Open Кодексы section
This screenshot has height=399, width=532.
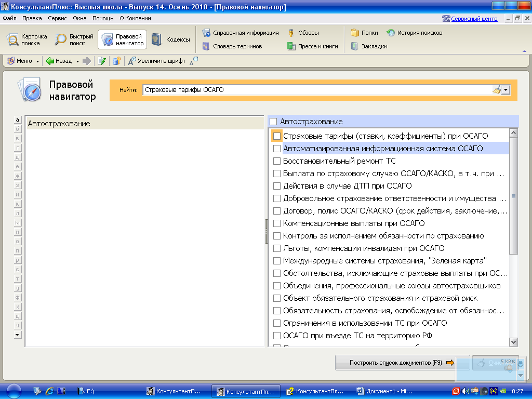tap(170, 39)
